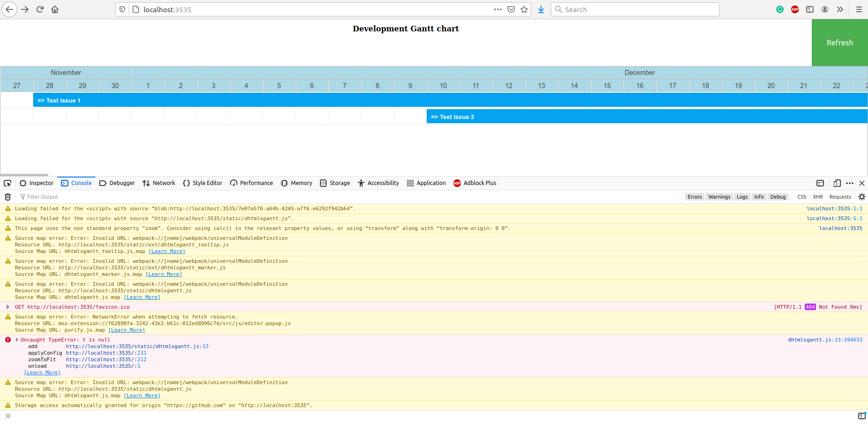Toggle the Logs filter

coord(742,197)
